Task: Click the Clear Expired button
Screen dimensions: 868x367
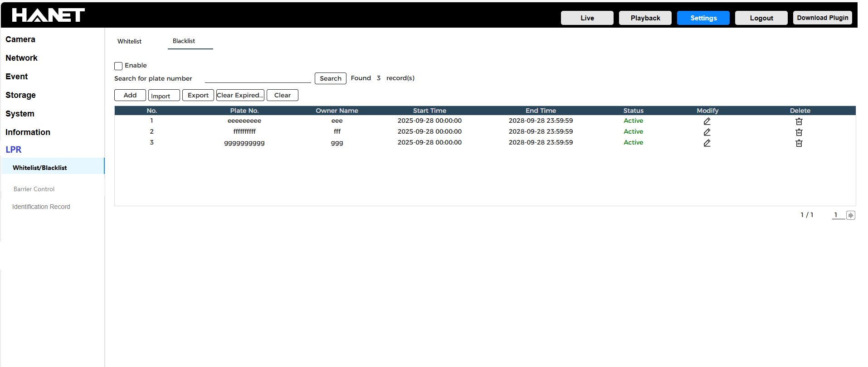Action: point(240,95)
